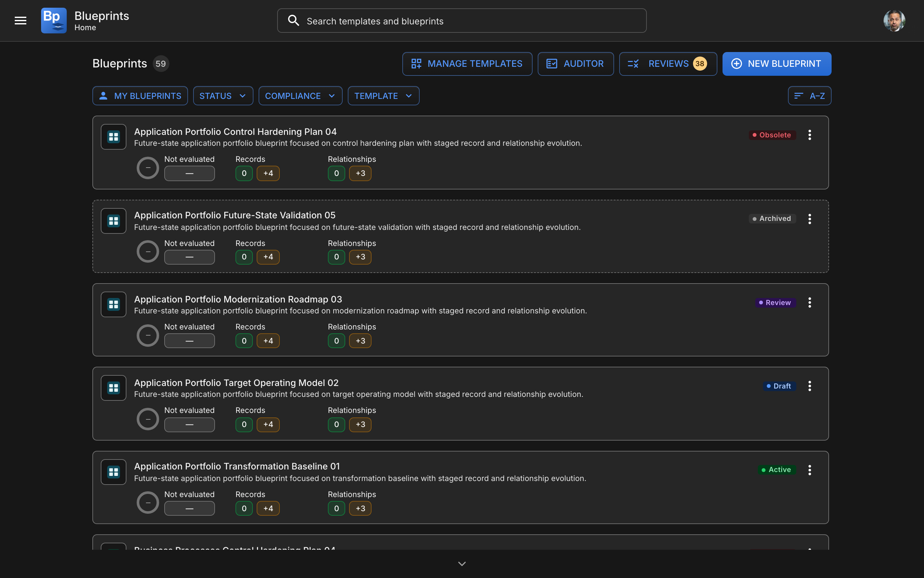Image resolution: width=924 pixels, height=578 pixels.
Task: Open kebab menu for Future-State Validation 05
Action: pos(809,219)
